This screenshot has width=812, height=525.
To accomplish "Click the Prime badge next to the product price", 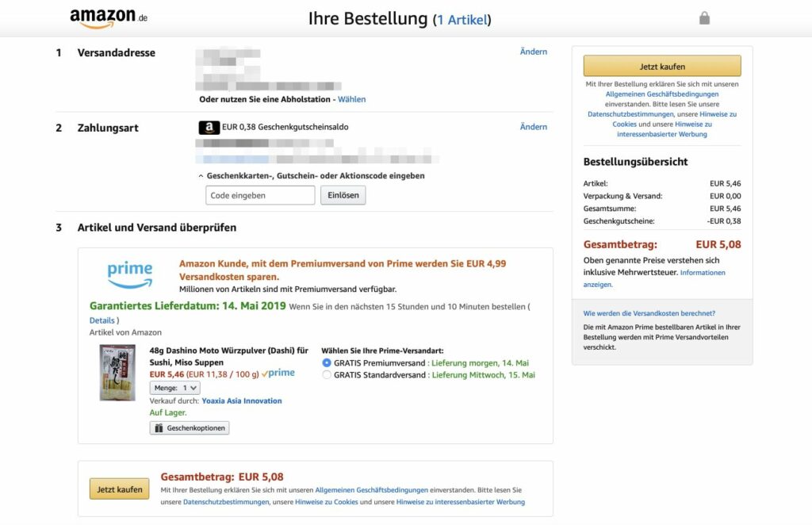I will pyautogui.click(x=279, y=372).
